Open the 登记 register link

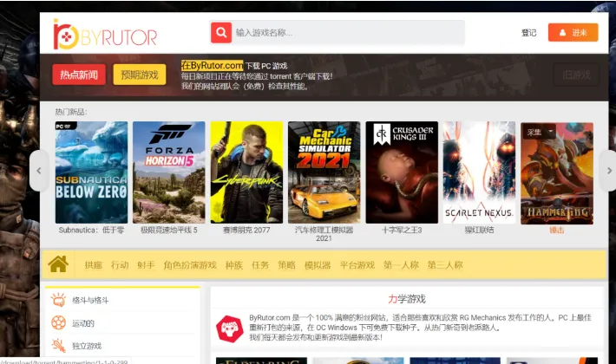528,33
